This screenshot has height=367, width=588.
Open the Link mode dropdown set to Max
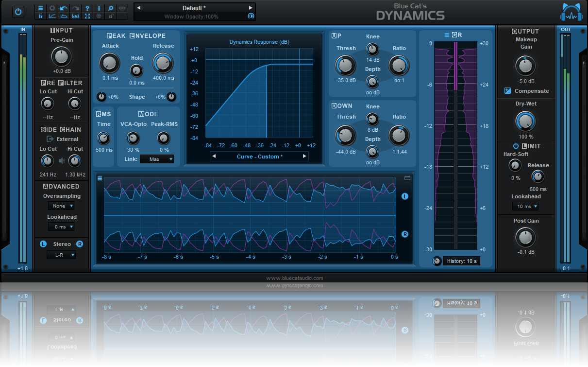pyautogui.click(x=156, y=159)
